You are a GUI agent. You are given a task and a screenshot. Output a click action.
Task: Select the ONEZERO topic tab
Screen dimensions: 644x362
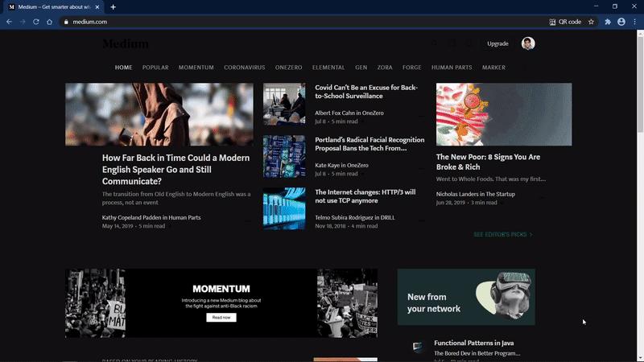pos(288,68)
